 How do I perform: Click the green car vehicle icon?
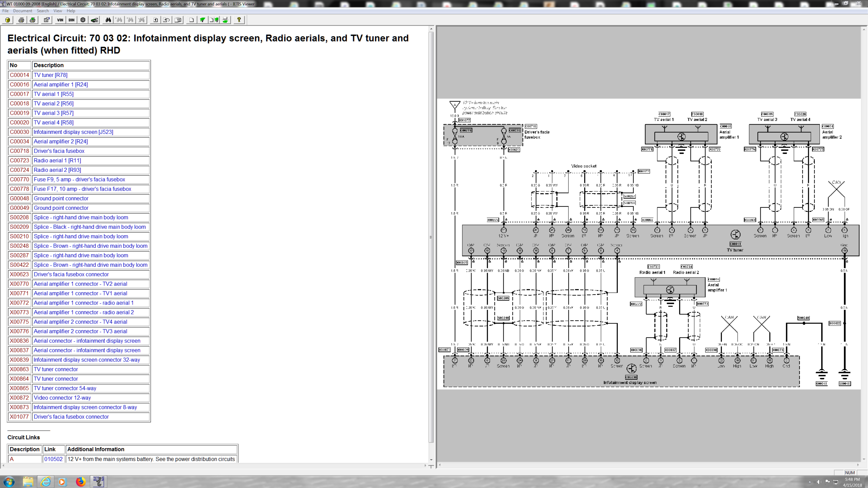95,20
